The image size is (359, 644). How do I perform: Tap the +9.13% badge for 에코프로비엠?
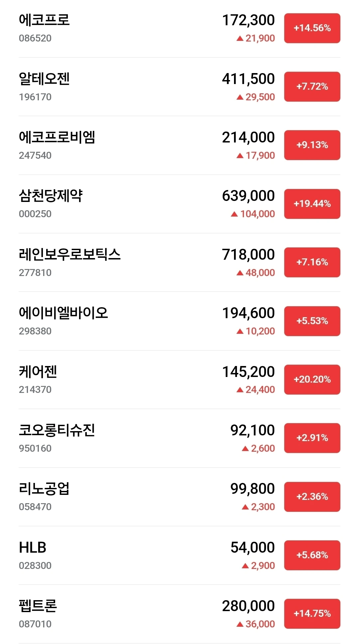point(312,145)
